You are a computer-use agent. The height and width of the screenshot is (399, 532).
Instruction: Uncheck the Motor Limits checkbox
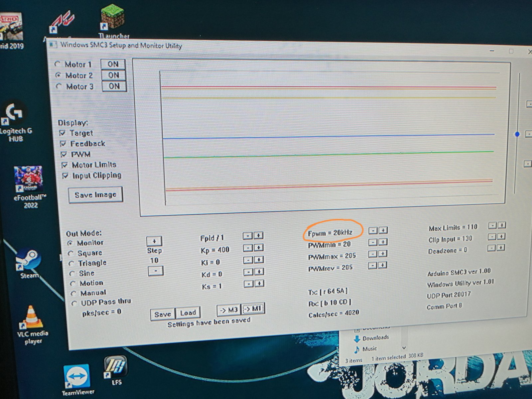coord(65,165)
